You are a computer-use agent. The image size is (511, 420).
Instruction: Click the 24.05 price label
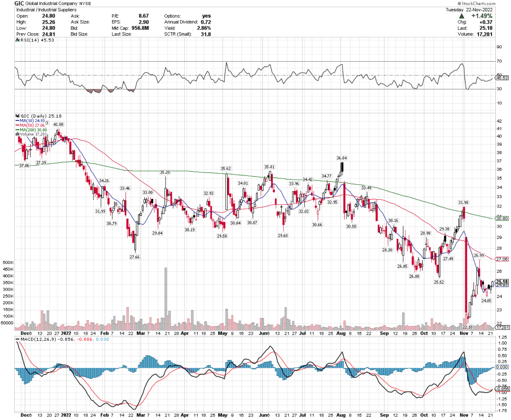[486, 301]
